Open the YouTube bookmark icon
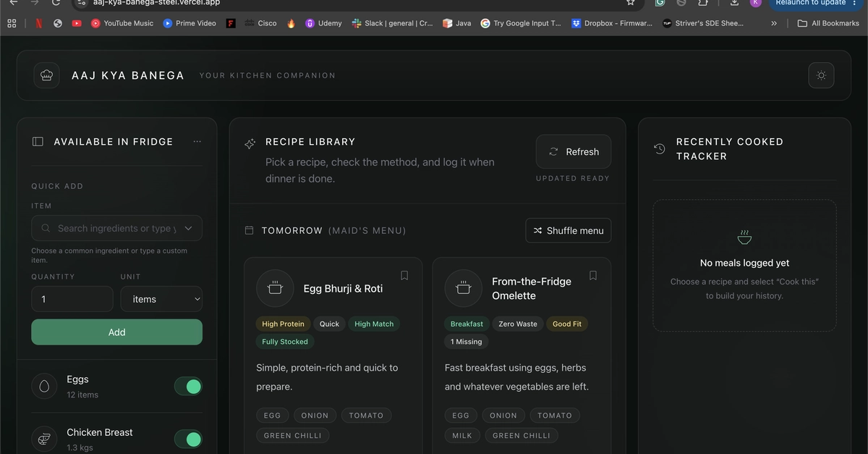Screen dimensions: 868x454 coord(77,23)
